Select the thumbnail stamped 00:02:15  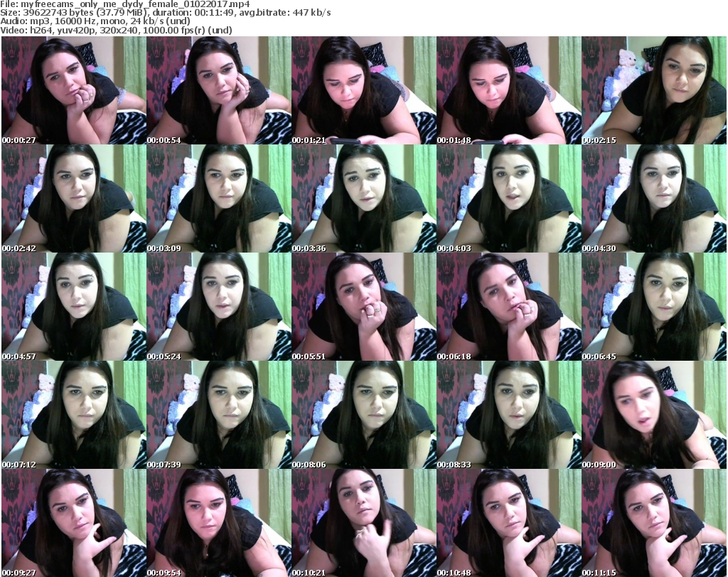click(x=654, y=90)
